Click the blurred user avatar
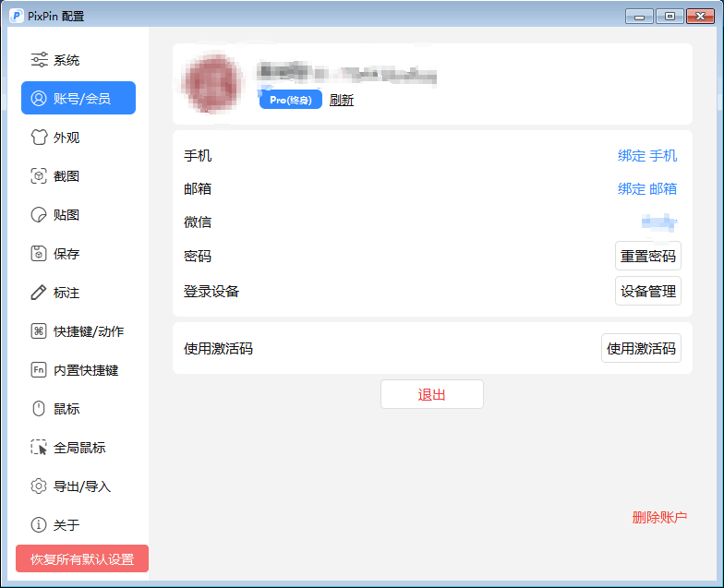The height and width of the screenshot is (588, 724). (x=212, y=83)
